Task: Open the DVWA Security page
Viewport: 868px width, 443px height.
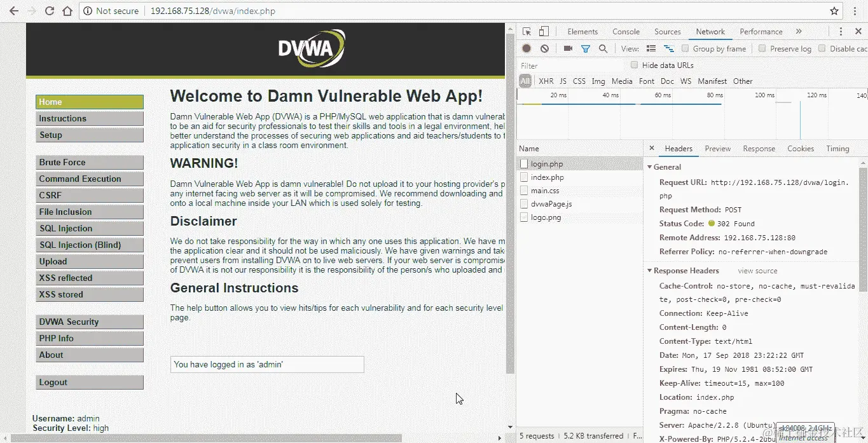Action: [x=90, y=322]
